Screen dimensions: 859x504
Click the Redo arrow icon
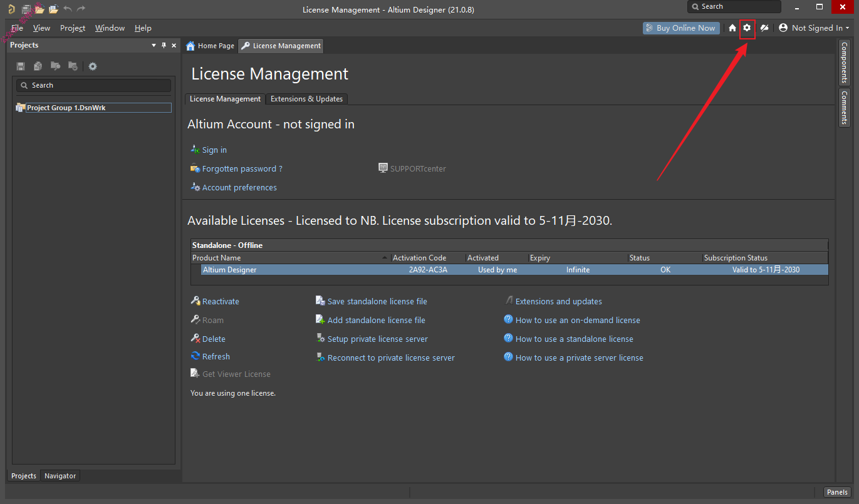(x=81, y=9)
